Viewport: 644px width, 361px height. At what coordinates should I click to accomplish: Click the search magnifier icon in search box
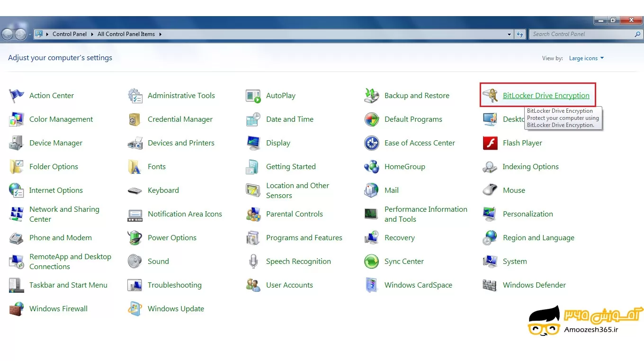(x=637, y=34)
